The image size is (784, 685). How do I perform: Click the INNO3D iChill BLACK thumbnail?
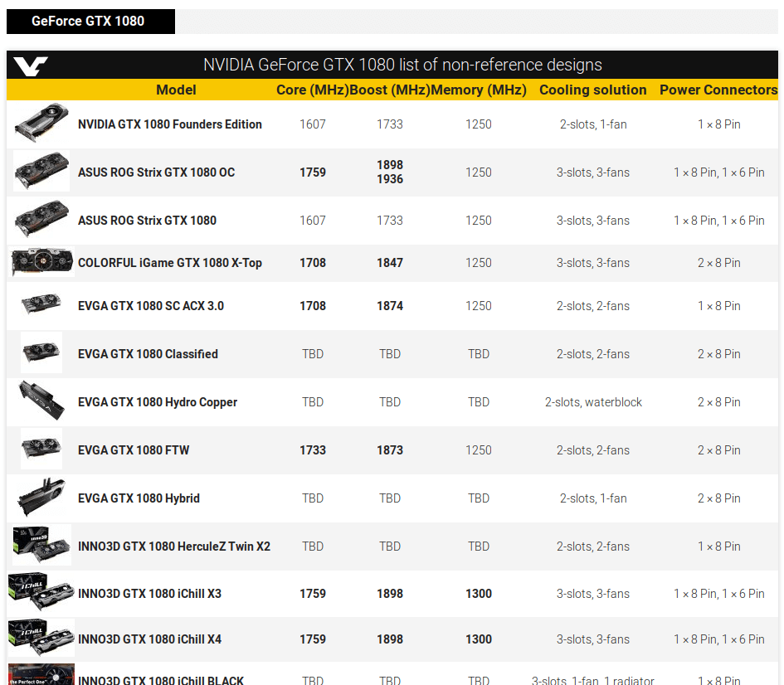(41, 674)
